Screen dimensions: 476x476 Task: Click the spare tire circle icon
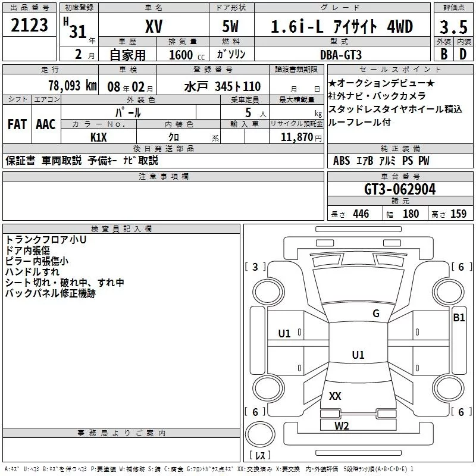coord(260,434)
